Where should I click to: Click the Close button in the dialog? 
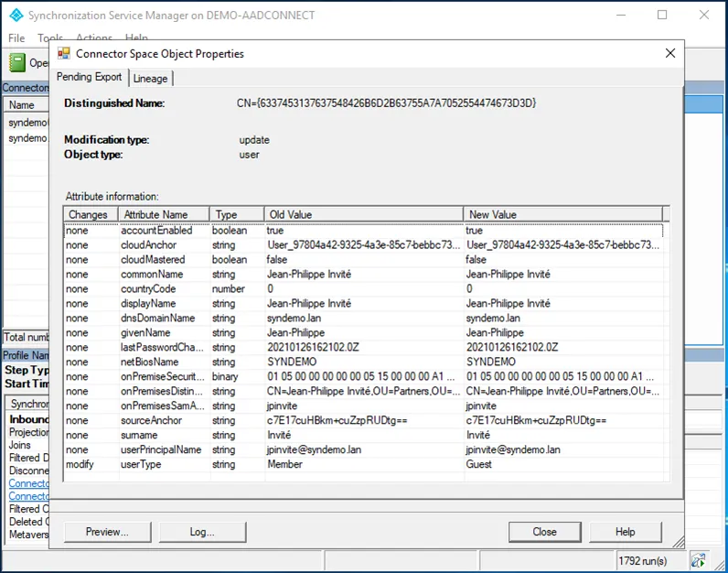click(x=545, y=532)
